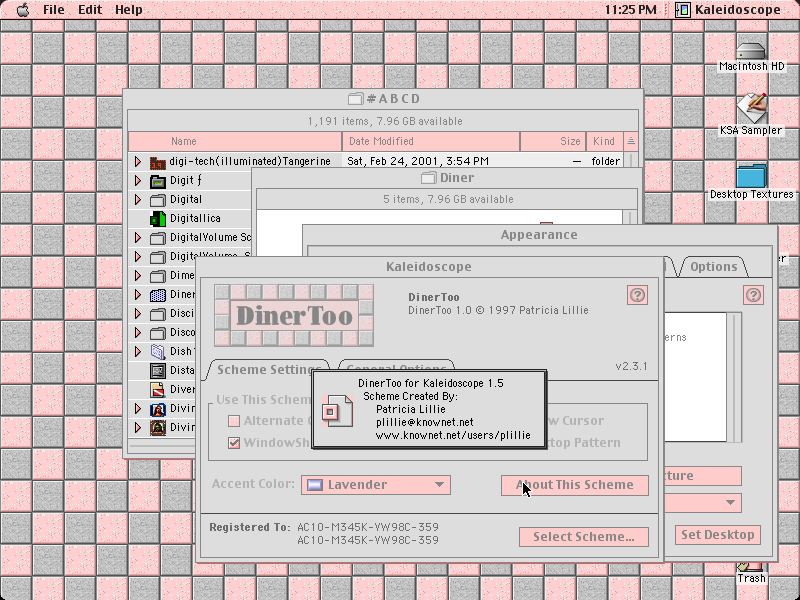Image resolution: width=800 pixels, height=600 pixels.
Task: Expand the Dish folder row
Action: (x=138, y=352)
